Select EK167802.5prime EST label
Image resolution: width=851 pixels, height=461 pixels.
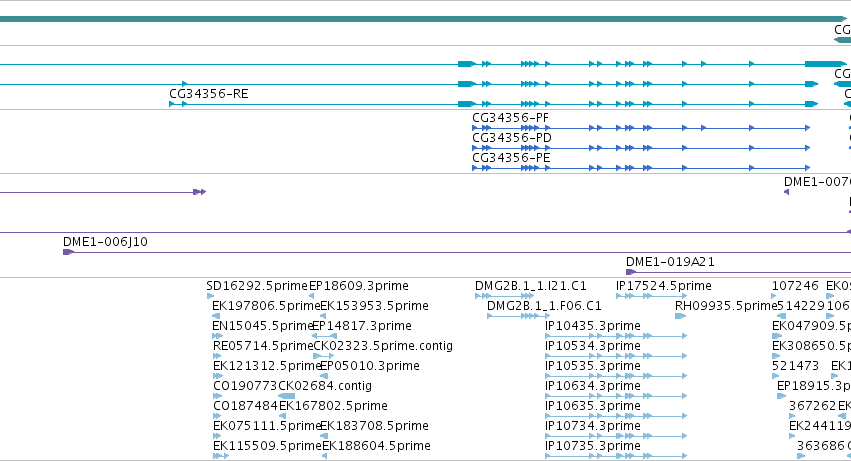coord(333,407)
